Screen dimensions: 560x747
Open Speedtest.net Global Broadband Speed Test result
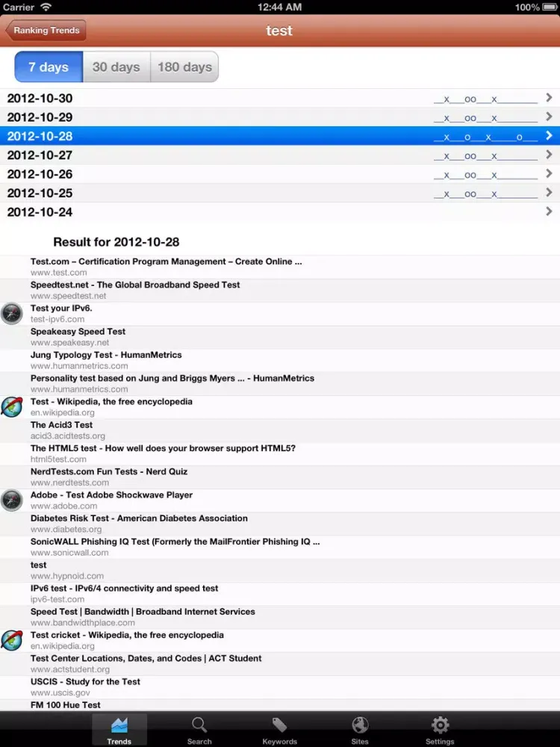pos(280,290)
